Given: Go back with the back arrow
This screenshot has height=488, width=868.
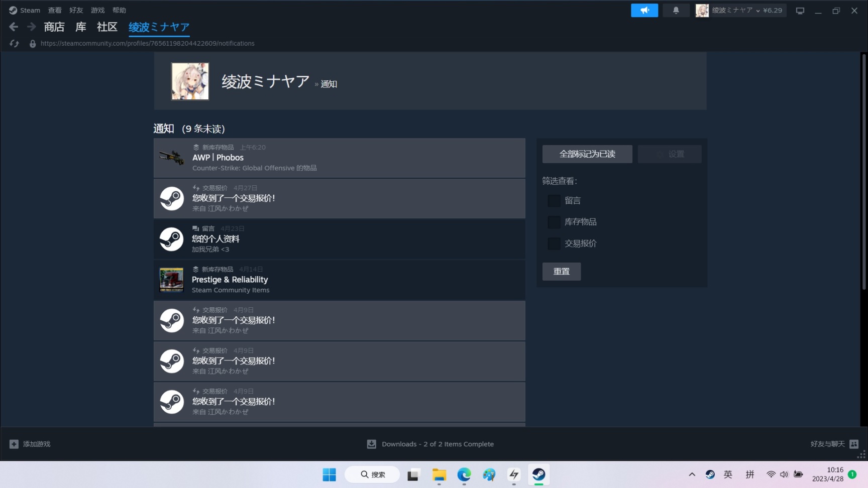Looking at the screenshot, I should point(14,27).
